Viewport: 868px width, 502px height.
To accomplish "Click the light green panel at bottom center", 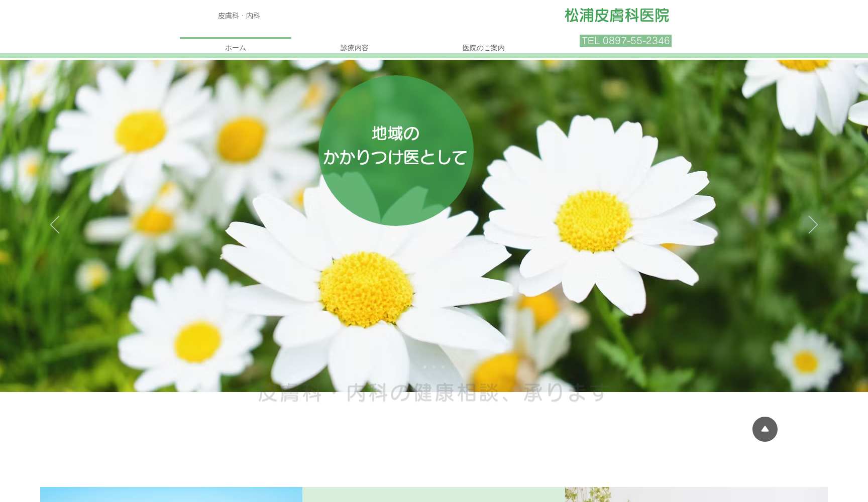I will point(433,495).
